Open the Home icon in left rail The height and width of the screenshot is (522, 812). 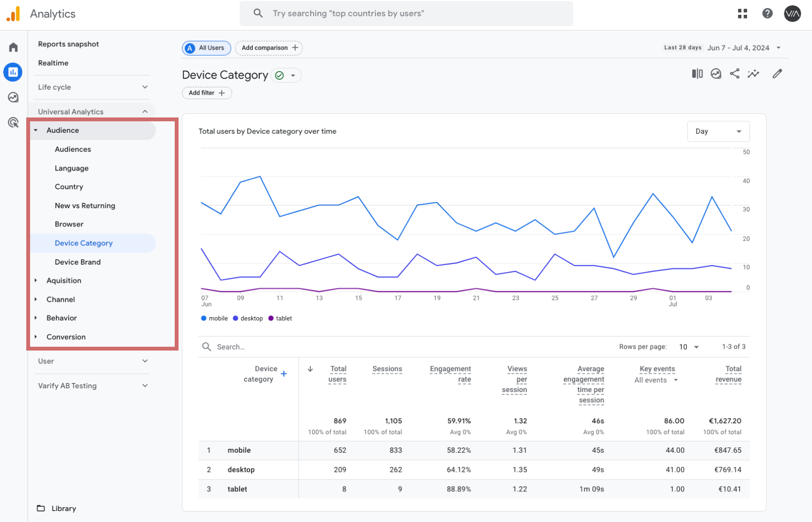point(13,47)
